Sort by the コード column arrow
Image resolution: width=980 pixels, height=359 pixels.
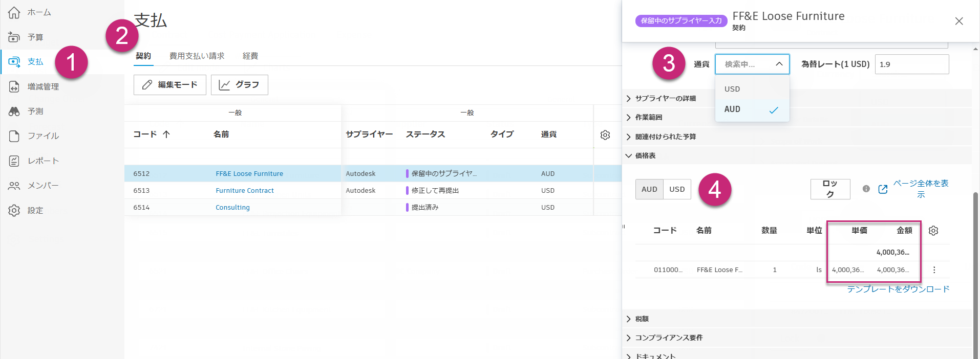166,134
